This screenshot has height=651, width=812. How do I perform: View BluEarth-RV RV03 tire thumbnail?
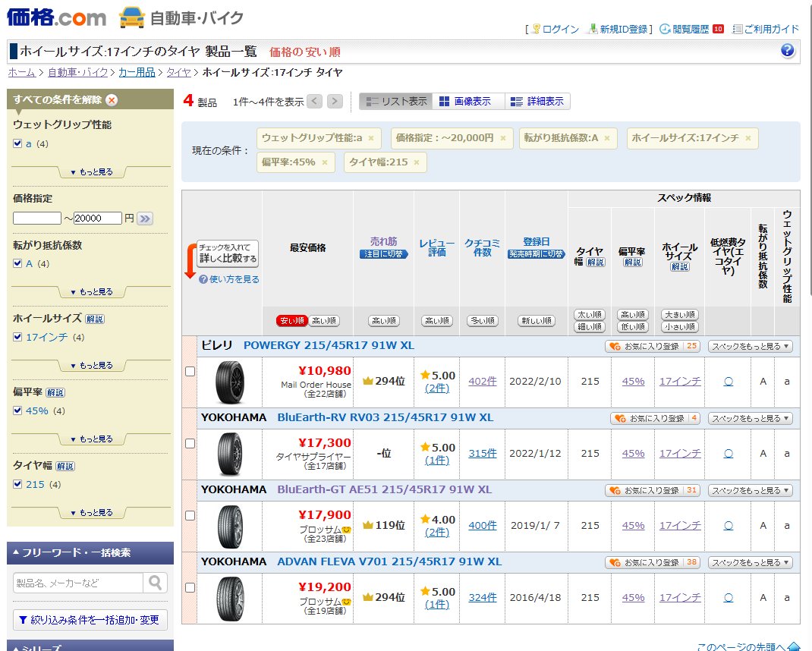pos(229,454)
